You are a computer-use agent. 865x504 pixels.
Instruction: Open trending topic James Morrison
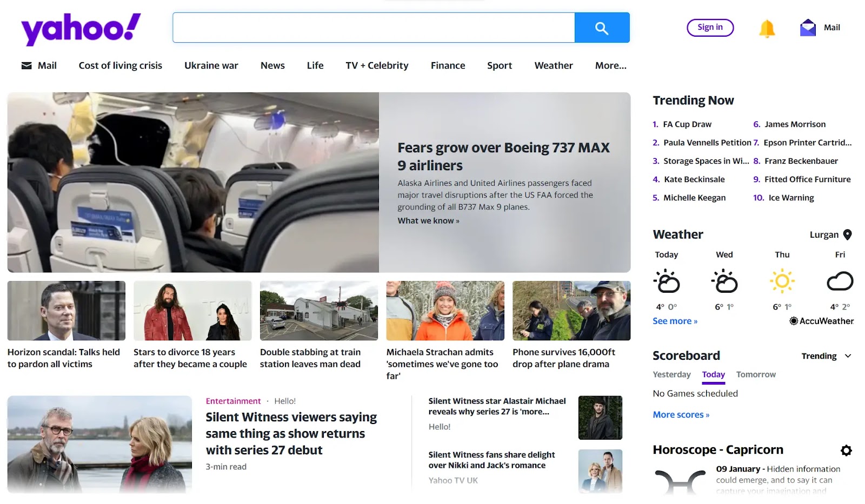(x=795, y=124)
